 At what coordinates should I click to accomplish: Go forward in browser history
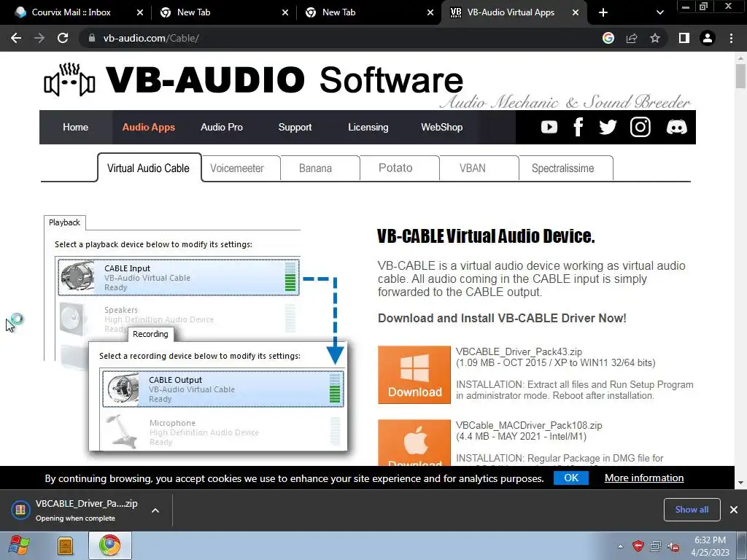(x=39, y=38)
